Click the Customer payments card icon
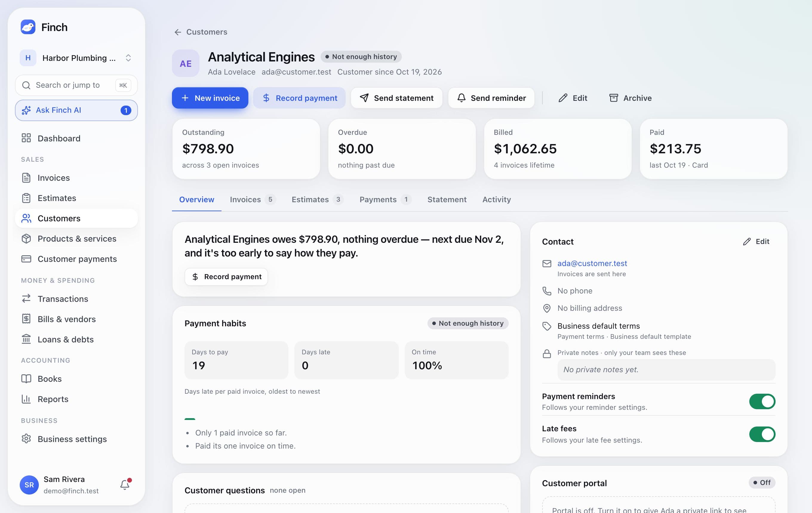 (26, 259)
